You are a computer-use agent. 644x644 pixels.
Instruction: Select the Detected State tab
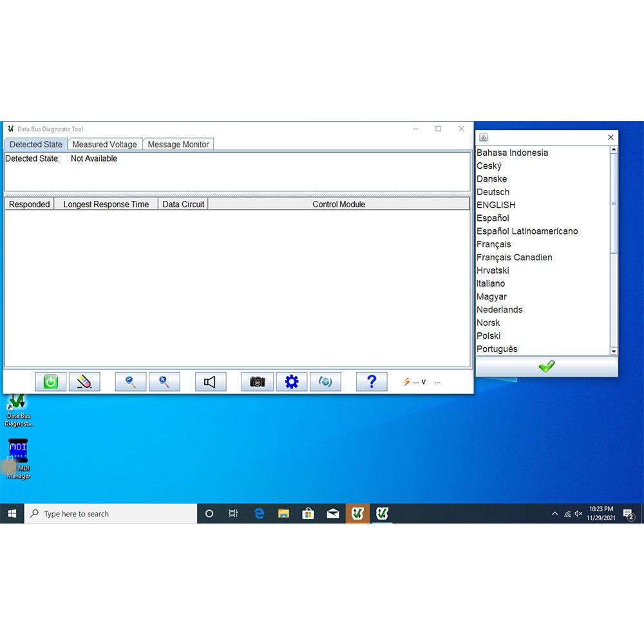35,144
